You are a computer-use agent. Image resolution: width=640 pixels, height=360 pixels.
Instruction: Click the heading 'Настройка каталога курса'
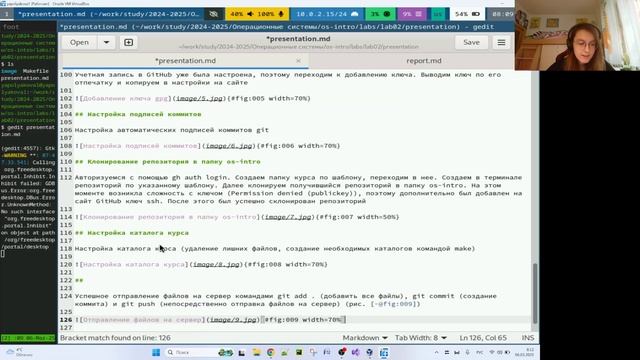tap(138, 233)
